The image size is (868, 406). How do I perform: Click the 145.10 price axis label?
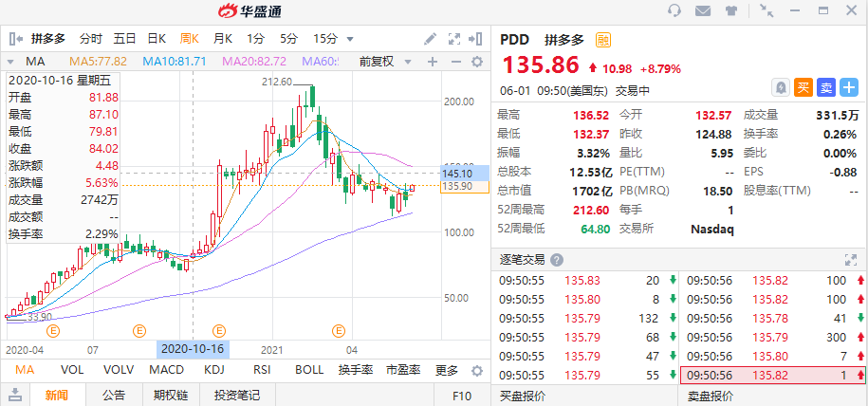click(466, 174)
